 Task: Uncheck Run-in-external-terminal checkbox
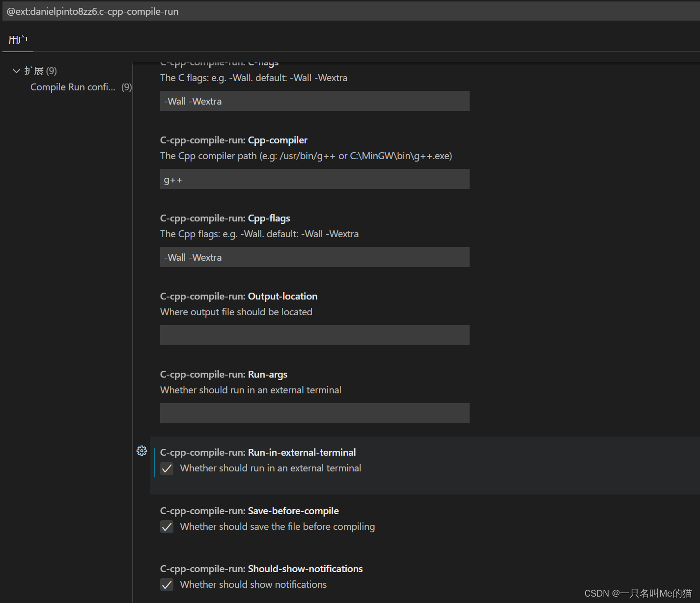(x=167, y=468)
